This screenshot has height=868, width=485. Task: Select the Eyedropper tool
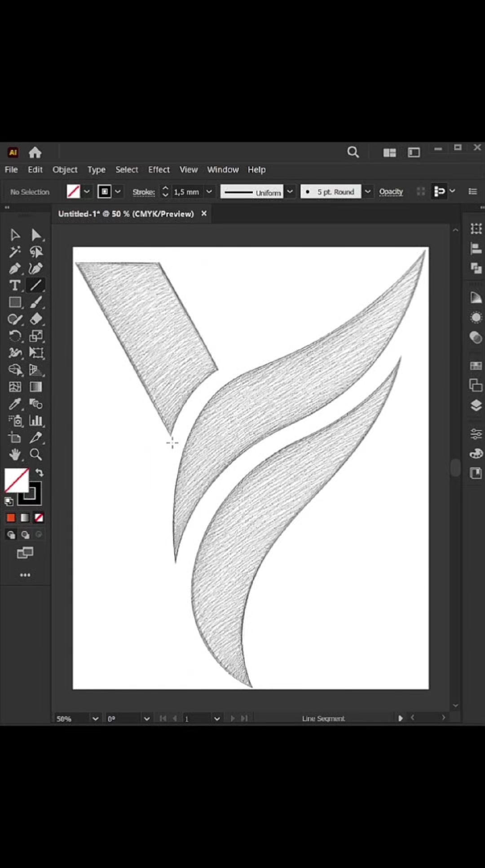(x=15, y=404)
